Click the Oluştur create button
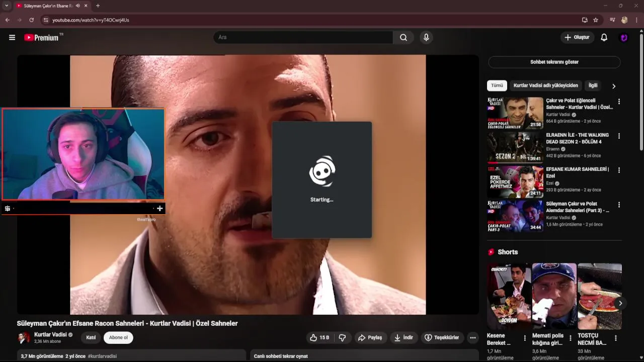Screen dimensions: 644x362 point(577,37)
